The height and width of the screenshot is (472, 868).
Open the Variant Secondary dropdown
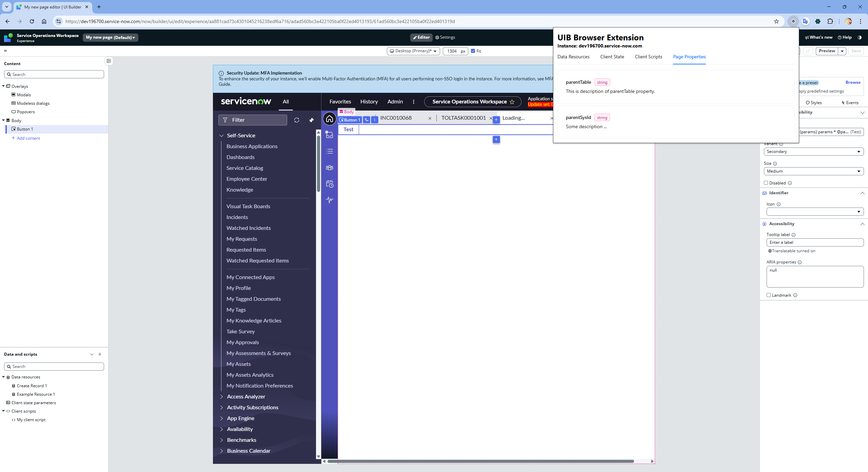(813, 152)
